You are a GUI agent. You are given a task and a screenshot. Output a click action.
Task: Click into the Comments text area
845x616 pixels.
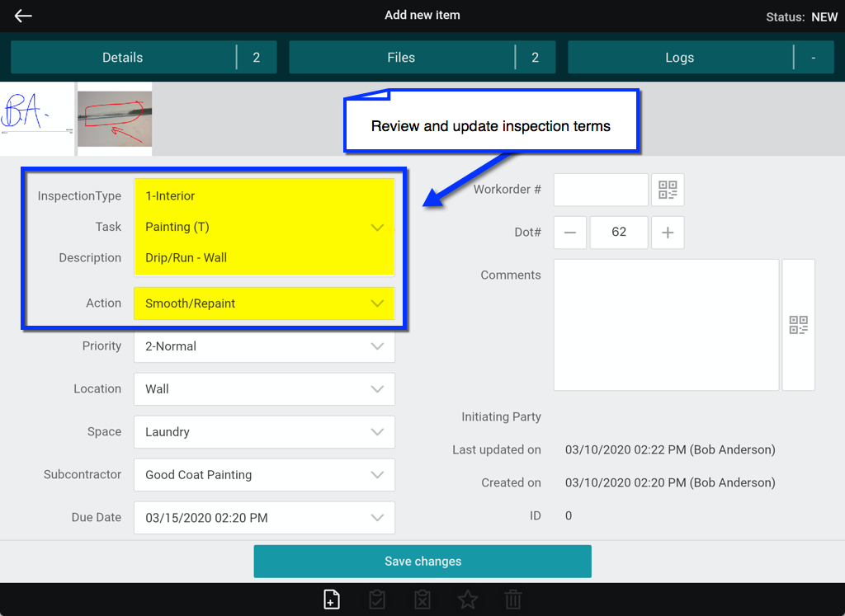click(666, 325)
